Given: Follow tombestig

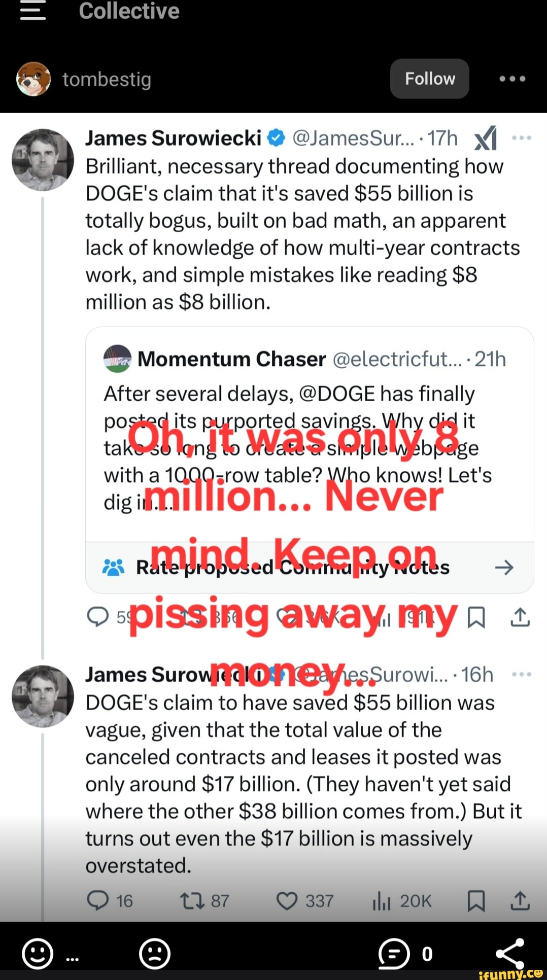Looking at the screenshot, I should point(429,79).
